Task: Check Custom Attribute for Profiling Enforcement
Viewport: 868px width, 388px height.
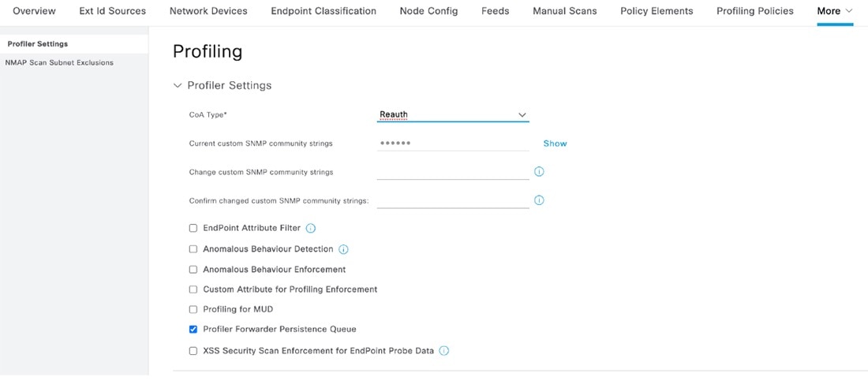Action: pyautogui.click(x=193, y=289)
